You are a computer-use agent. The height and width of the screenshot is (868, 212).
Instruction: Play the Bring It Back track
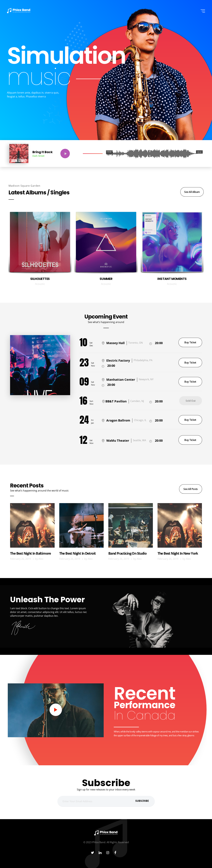click(65, 154)
